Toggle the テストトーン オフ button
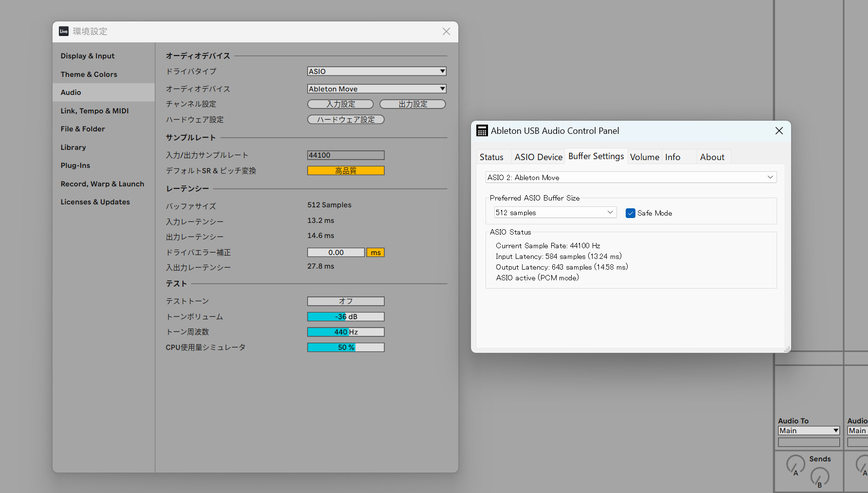The image size is (868, 493). coord(345,301)
